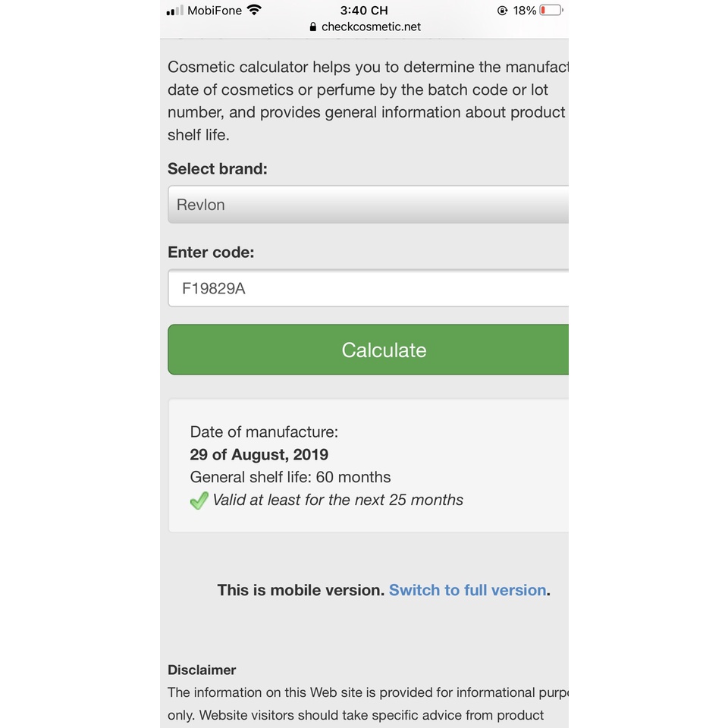The width and height of the screenshot is (728, 728).
Task: Click the Enter code label
Action: pyautogui.click(x=211, y=253)
